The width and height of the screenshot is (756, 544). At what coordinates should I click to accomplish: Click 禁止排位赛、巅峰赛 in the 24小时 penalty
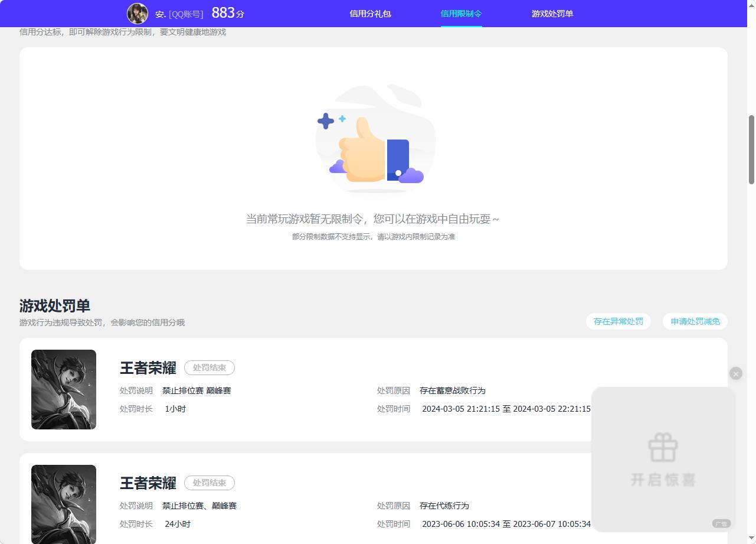[x=199, y=506]
